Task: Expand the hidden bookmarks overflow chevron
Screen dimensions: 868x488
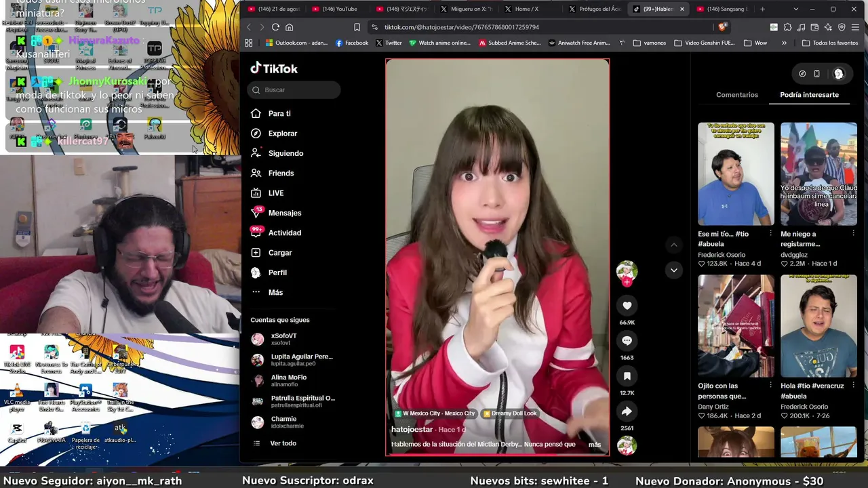Action: click(x=784, y=43)
